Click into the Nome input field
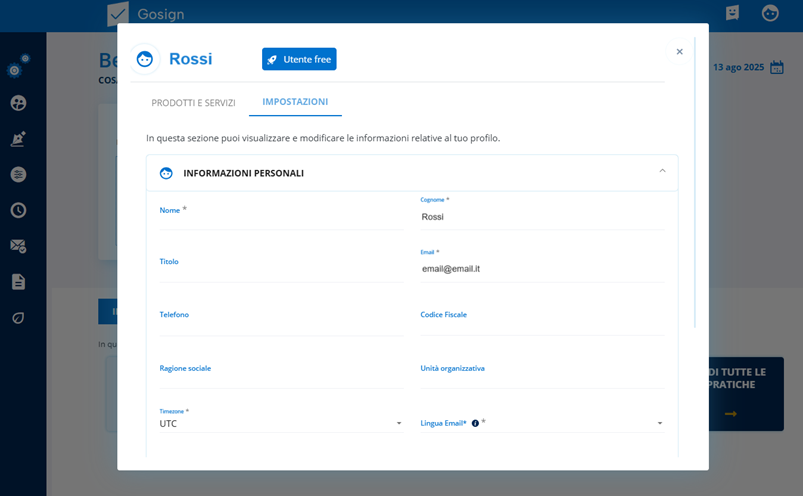The width and height of the screenshot is (803, 496). (x=281, y=218)
